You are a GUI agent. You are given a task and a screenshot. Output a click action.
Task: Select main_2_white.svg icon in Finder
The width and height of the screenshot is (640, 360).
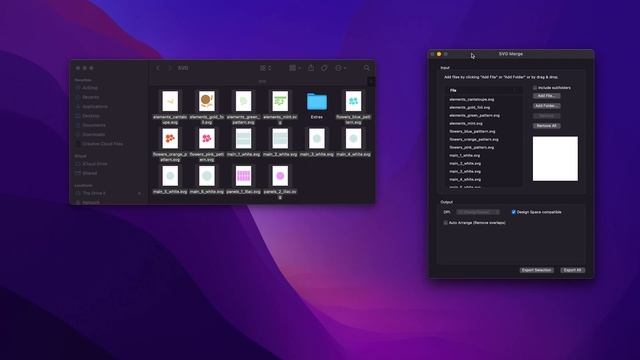pos(280,138)
